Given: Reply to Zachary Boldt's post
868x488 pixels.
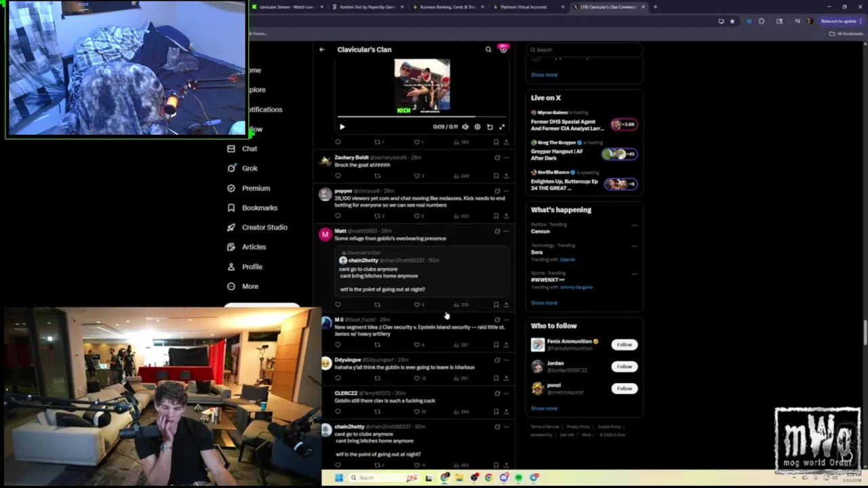Looking at the screenshot, I should (338, 176).
